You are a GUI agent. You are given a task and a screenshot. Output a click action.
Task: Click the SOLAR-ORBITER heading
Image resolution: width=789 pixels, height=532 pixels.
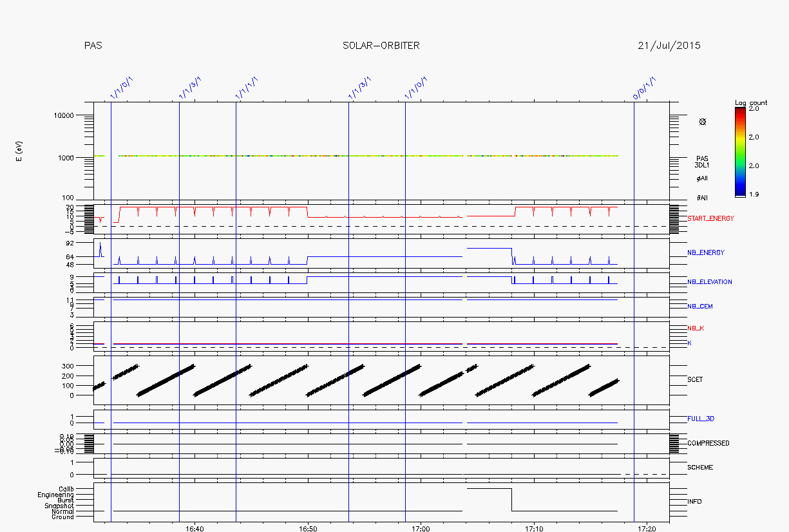(x=381, y=46)
